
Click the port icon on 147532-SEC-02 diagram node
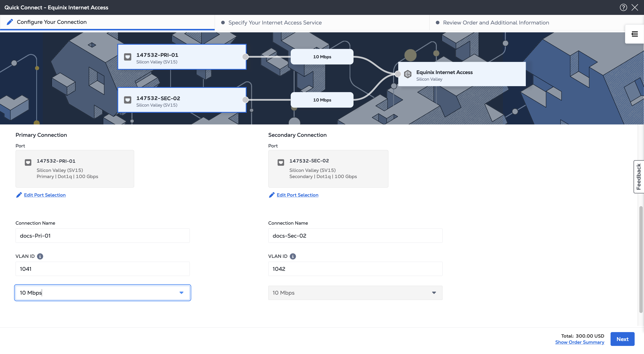click(x=128, y=100)
